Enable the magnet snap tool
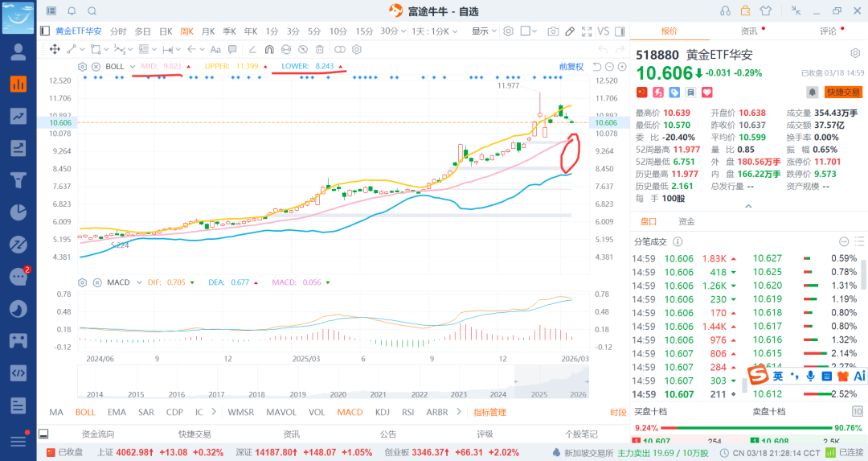Screen dimensions: 868x461 (x=269, y=49)
